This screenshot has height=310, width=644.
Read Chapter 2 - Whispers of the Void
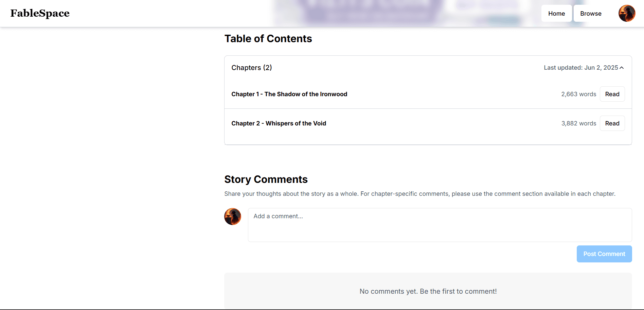[612, 123]
